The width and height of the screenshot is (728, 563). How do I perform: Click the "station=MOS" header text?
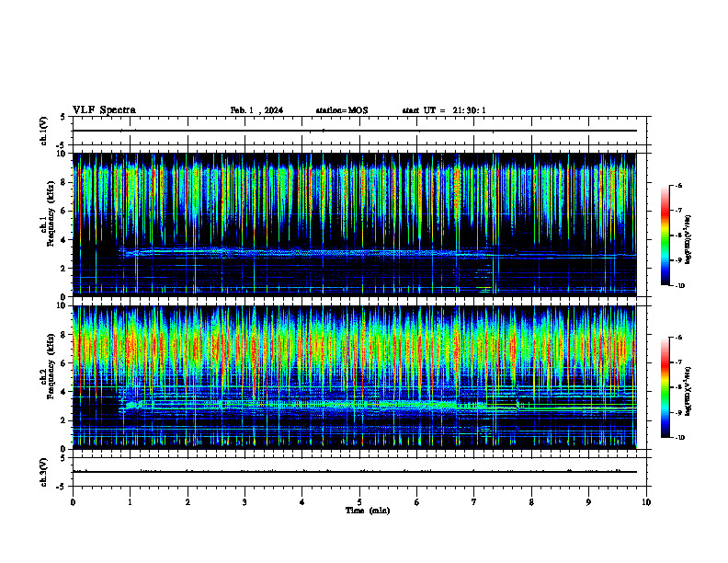(342, 110)
